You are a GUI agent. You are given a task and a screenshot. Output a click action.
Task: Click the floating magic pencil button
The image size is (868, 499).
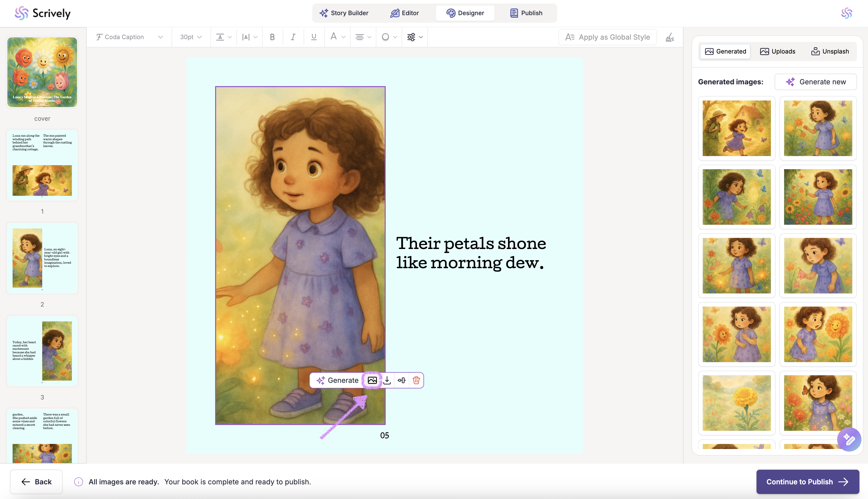pyautogui.click(x=849, y=439)
